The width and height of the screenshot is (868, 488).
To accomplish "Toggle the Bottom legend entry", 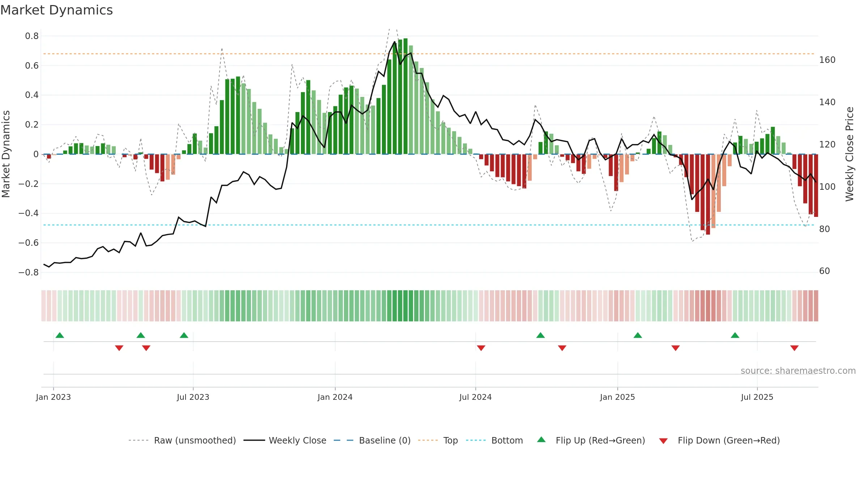I will click(494, 440).
